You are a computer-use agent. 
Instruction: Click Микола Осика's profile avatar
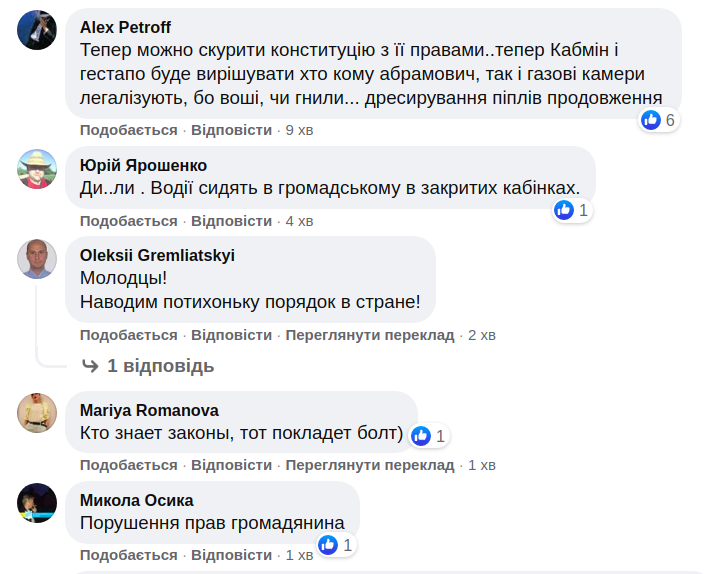click(x=37, y=503)
